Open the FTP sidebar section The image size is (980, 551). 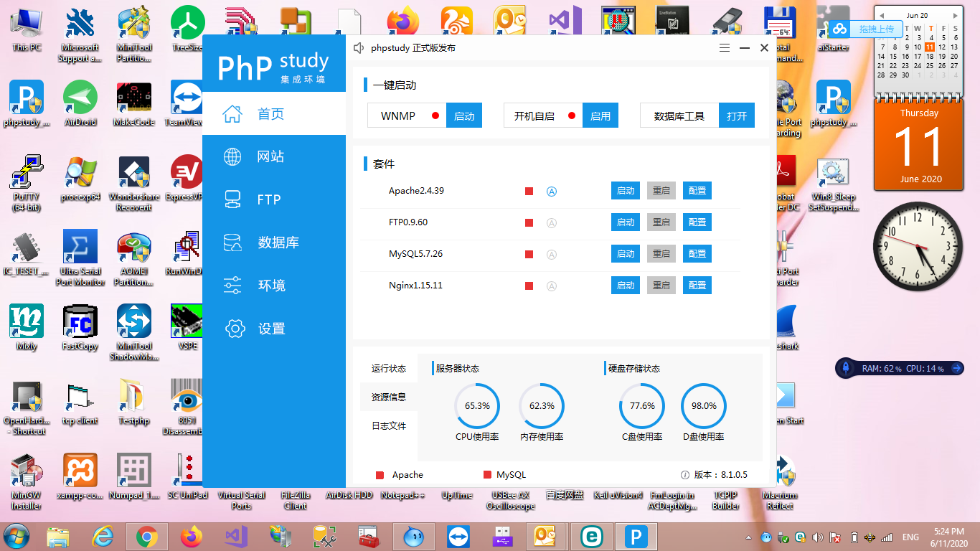[274, 199]
